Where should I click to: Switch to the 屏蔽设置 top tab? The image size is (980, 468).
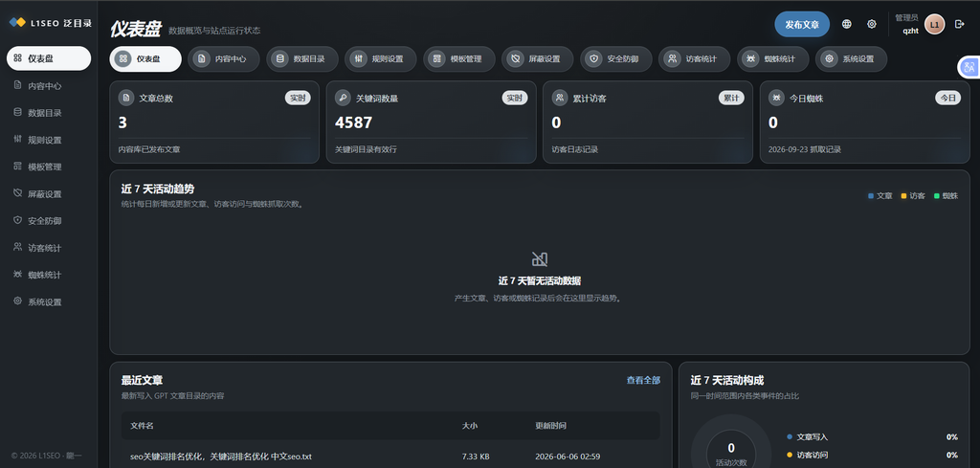tap(538, 59)
